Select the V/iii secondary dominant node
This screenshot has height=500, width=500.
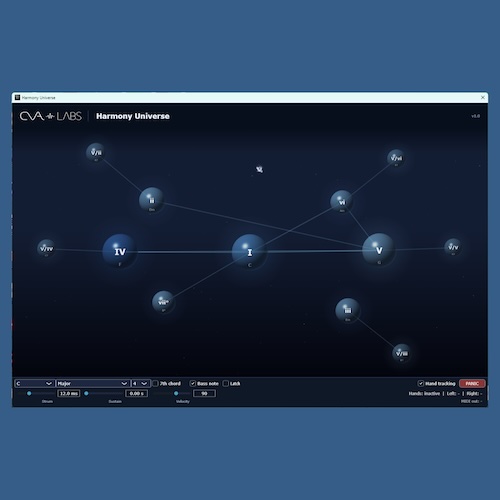[x=402, y=353]
